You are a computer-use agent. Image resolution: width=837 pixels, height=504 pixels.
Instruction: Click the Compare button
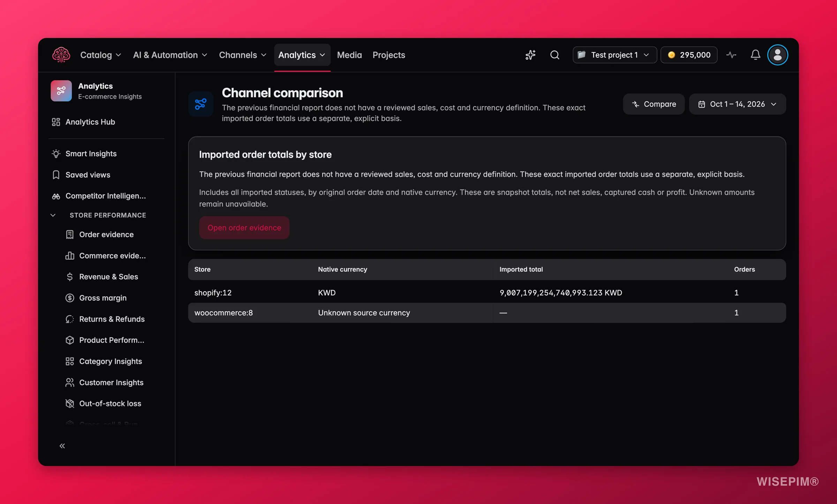coord(654,104)
